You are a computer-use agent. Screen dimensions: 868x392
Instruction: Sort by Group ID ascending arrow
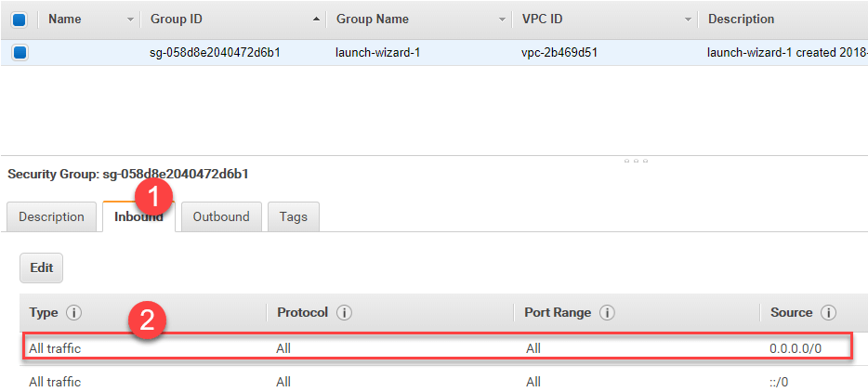click(318, 20)
